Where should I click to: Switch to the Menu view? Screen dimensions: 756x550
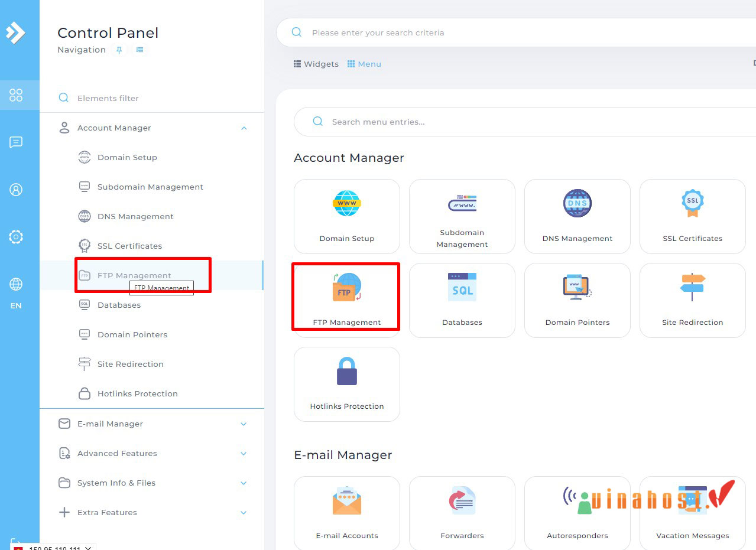[x=364, y=64]
